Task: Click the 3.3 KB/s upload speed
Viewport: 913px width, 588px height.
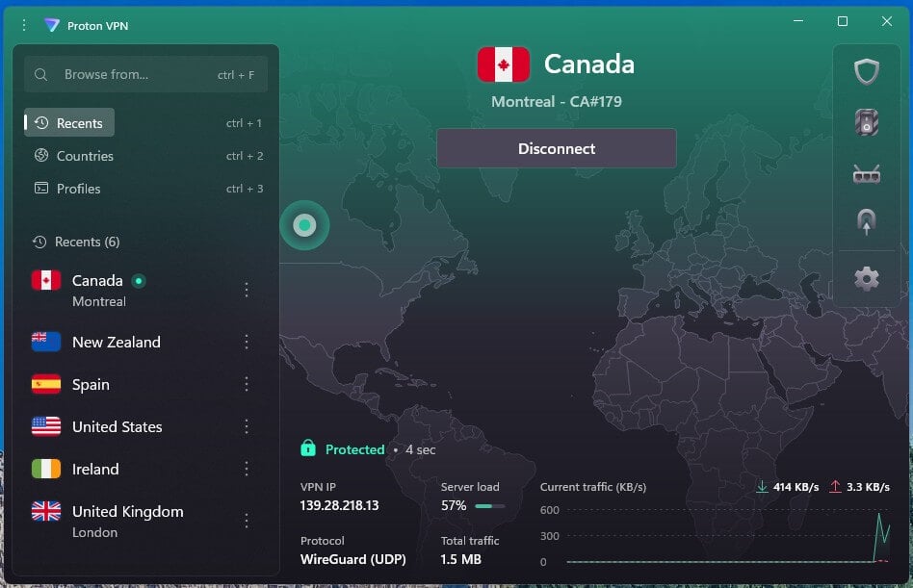Action: click(868, 487)
